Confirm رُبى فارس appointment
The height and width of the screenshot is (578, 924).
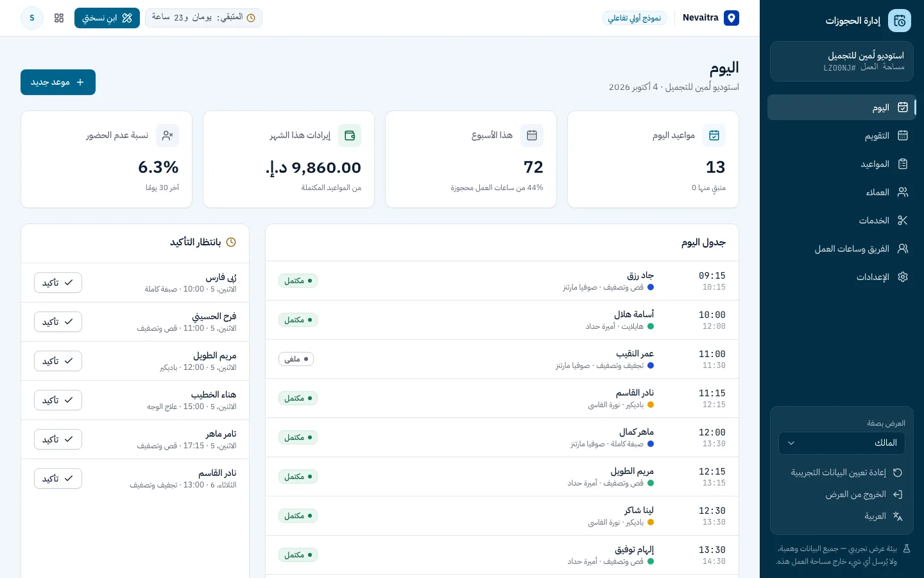pos(58,283)
